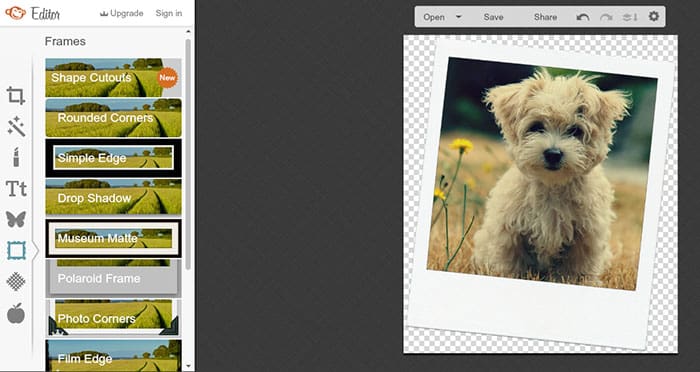Click the Upgrade link
Image resolution: width=700 pixels, height=372 pixels.
point(121,13)
